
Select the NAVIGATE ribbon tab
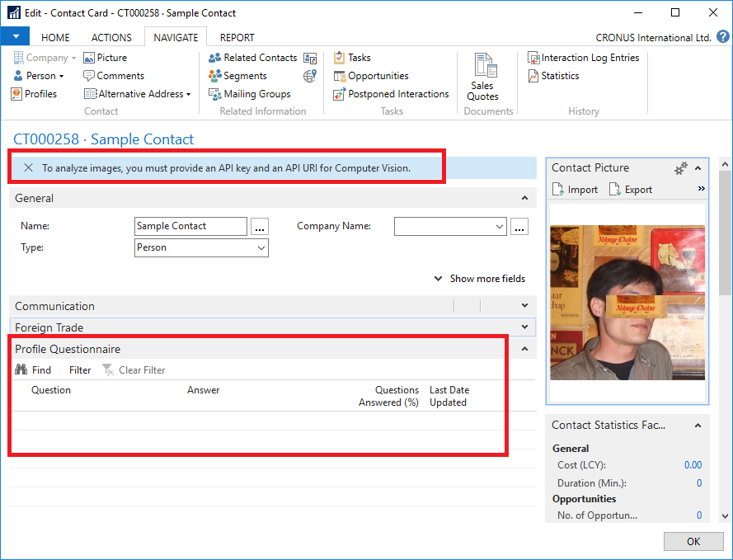tap(176, 37)
